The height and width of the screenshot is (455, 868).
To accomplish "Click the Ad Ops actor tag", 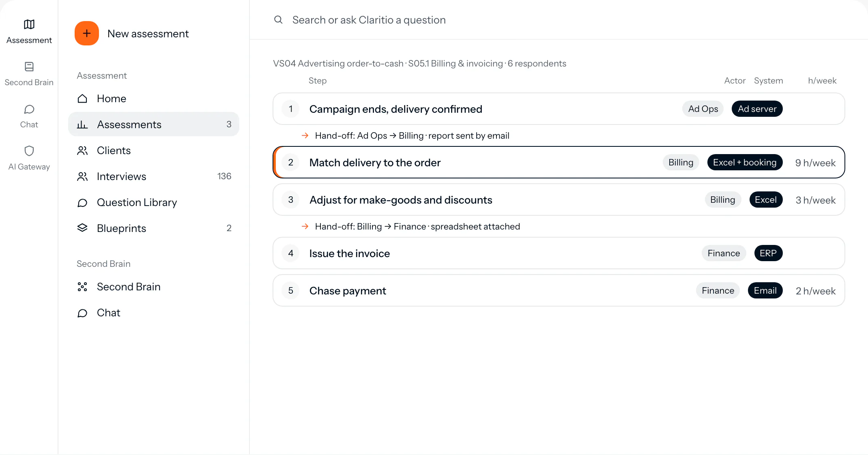I will (703, 109).
